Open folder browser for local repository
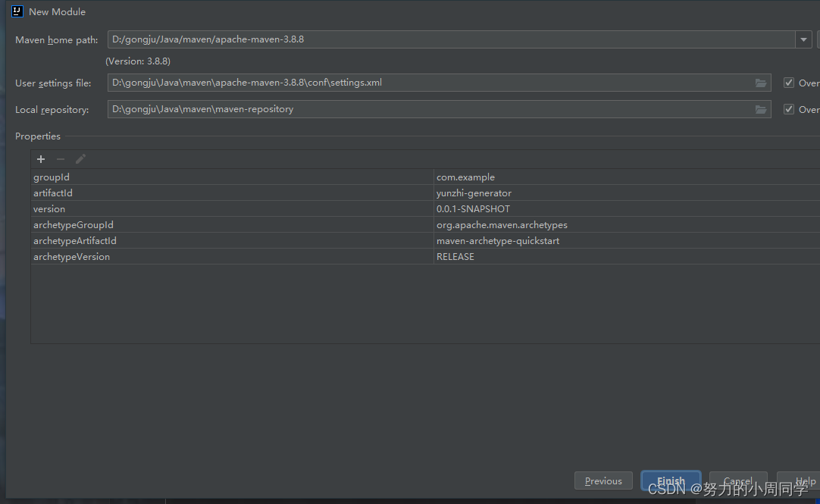Screen dimensions: 820x504 [x=761, y=109]
